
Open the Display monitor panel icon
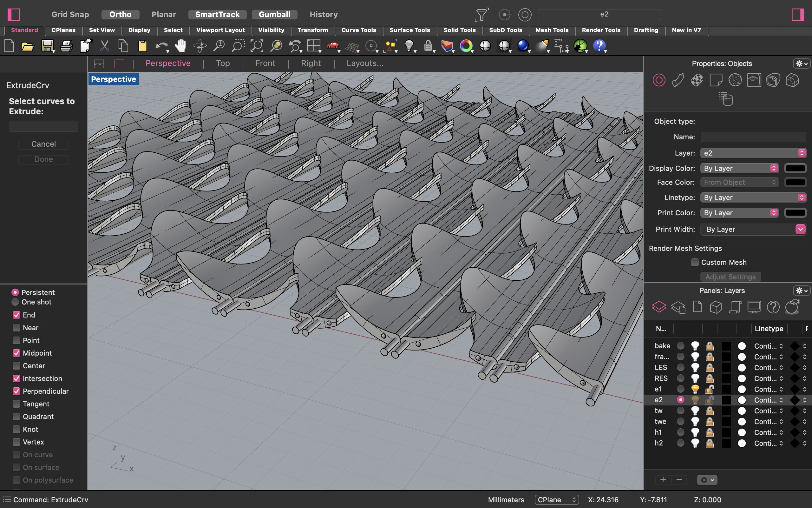click(x=754, y=307)
